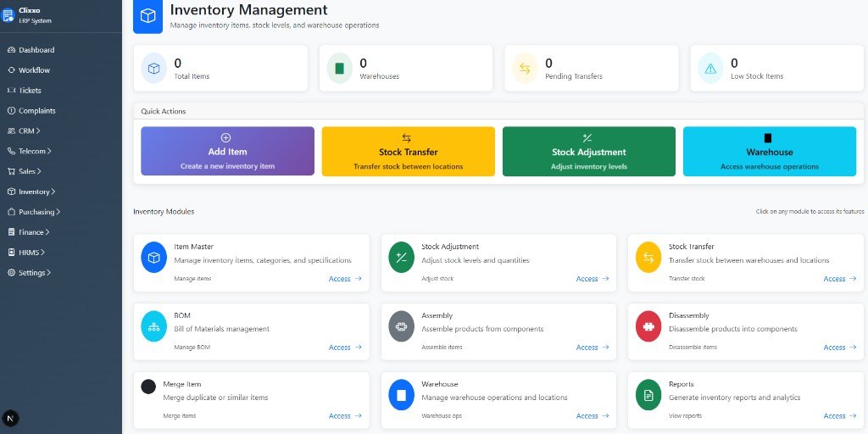Select Finance in the sidebar
The height and width of the screenshot is (434, 868).
(x=31, y=232)
